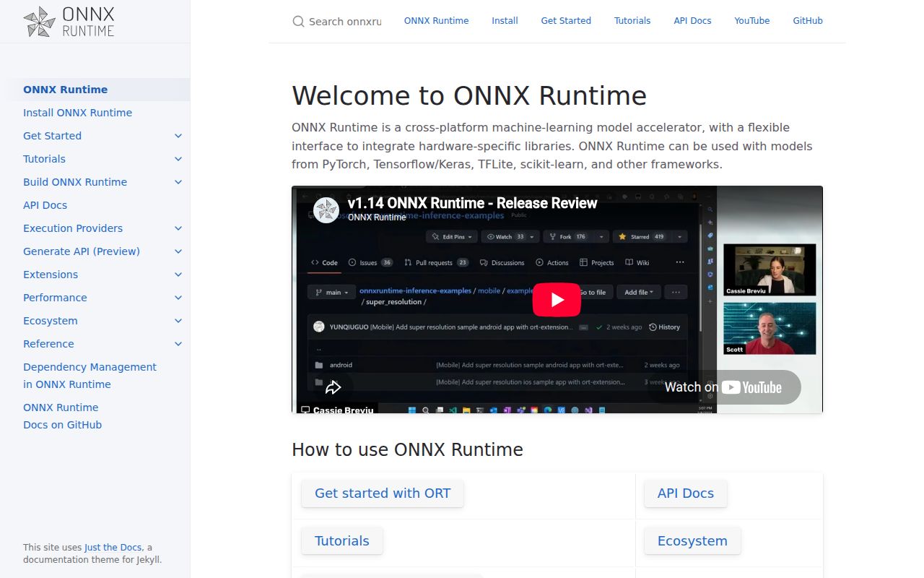Play the YouTube video

coord(557,300)
